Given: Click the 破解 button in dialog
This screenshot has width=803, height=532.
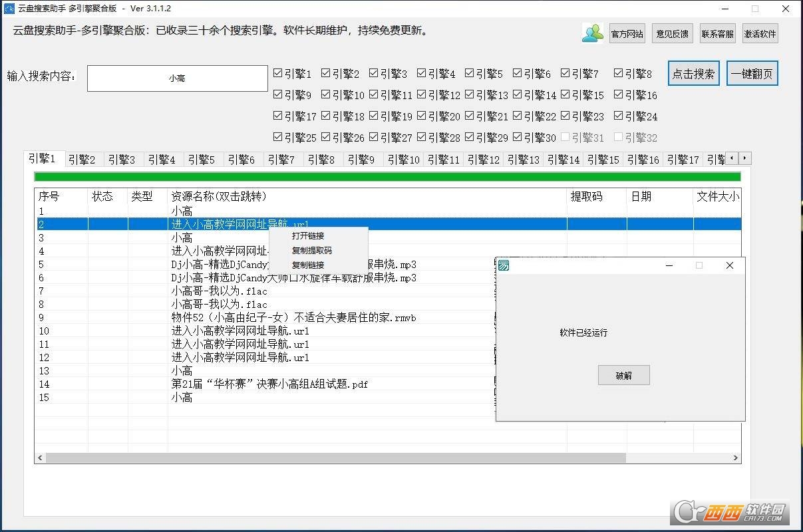Looking at the screenshot, I should pyautogui.click(x=623, y=375).
